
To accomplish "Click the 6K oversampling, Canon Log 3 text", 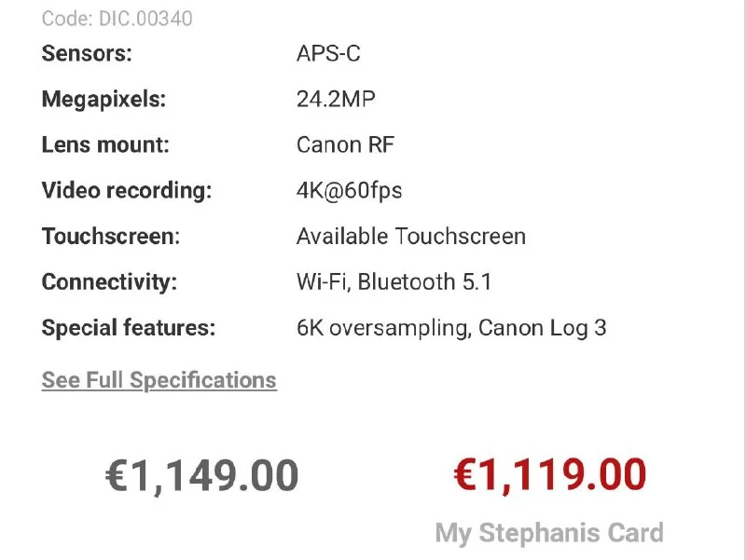I will tap(451, 328).
